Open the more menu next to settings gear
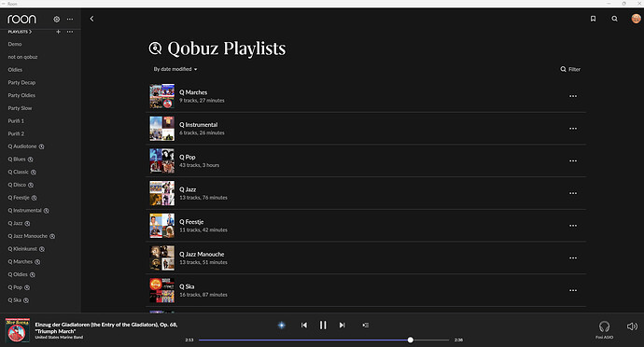The image size is (644, 347). [x=70, y=20]
